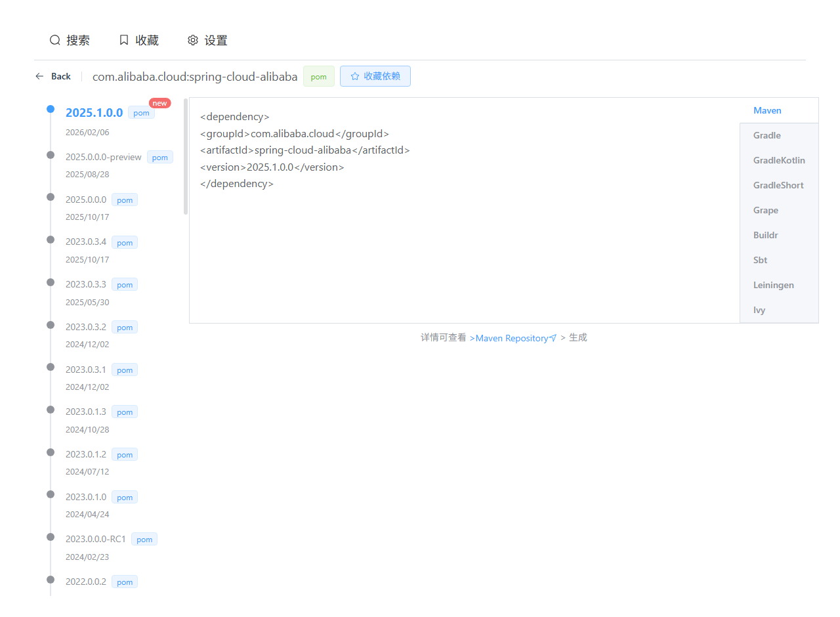Click the external link icon beside Maven Repository
This screenshot has width=840, height=617.
click(x=553, y=338)
